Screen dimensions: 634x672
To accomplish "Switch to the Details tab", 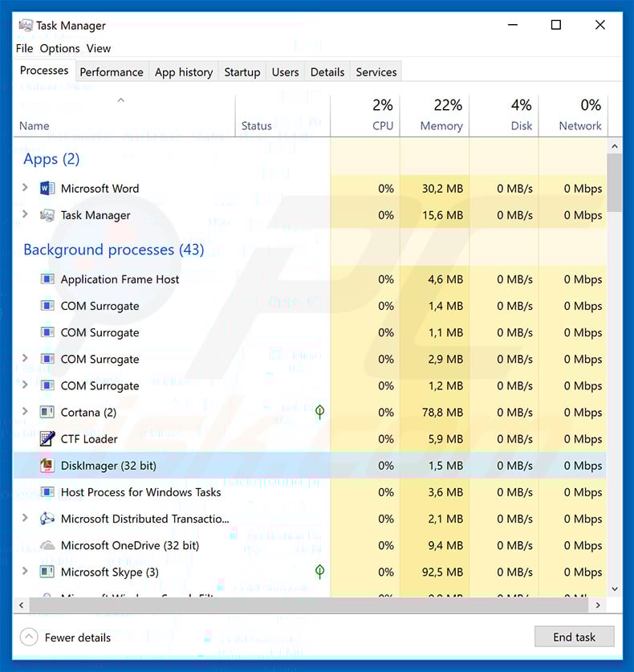I will [x=327, y=72].
